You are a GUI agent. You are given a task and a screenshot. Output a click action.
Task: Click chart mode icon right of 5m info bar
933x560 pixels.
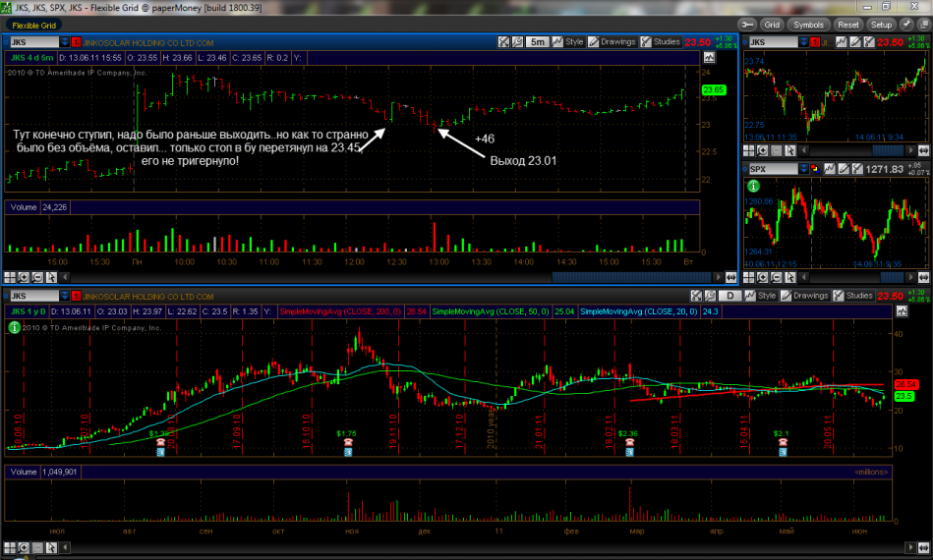(709, 58)
